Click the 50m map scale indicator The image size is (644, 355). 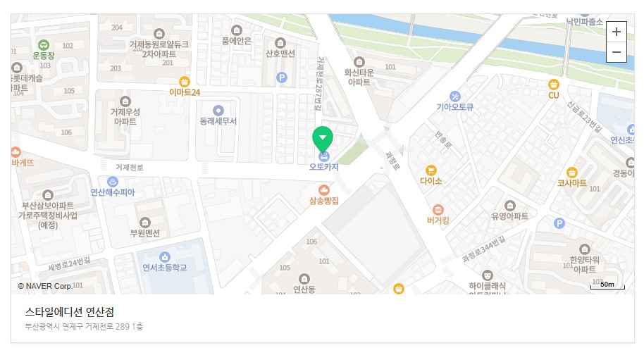pyautogui.click(x=607, y=285)
